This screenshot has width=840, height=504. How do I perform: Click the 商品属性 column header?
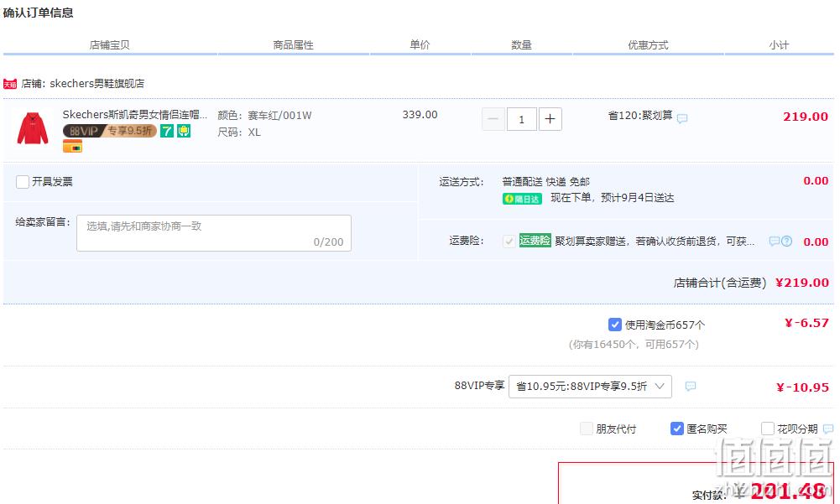point(293,45)
